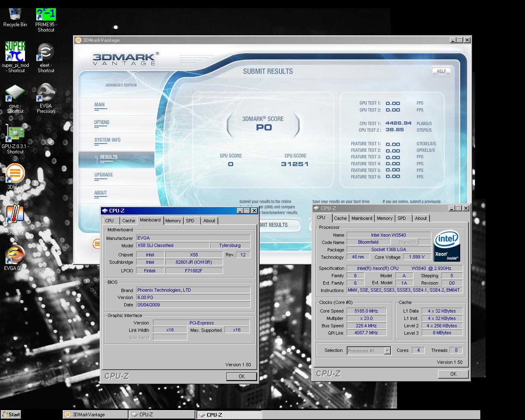Click the CPU Test 1 value 4426.94
This screenshot has height=420, width=525.
click(x=398, y=123)
